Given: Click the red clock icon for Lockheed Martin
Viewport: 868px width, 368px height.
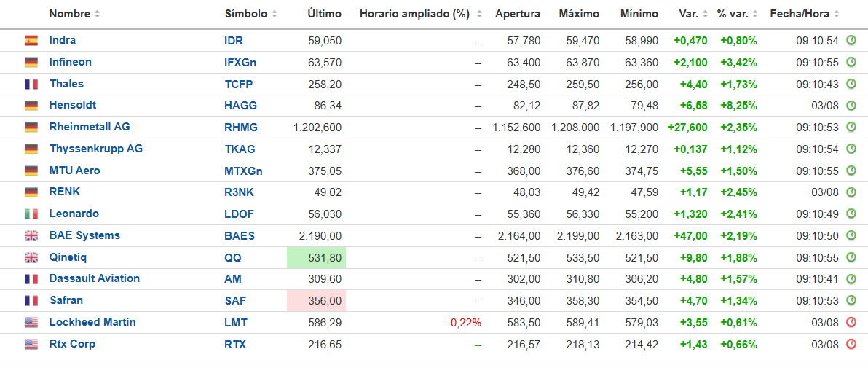Looking at the screenshot, I should 851,323.
